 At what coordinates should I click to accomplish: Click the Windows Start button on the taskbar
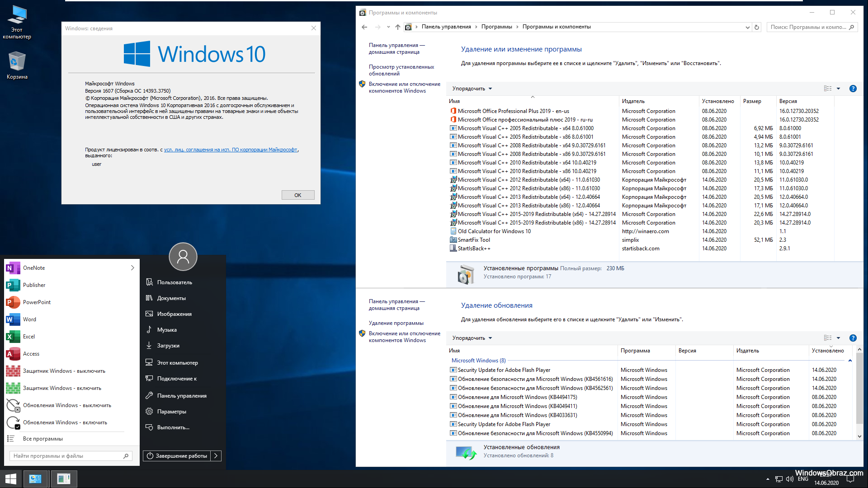click(11, 479)
